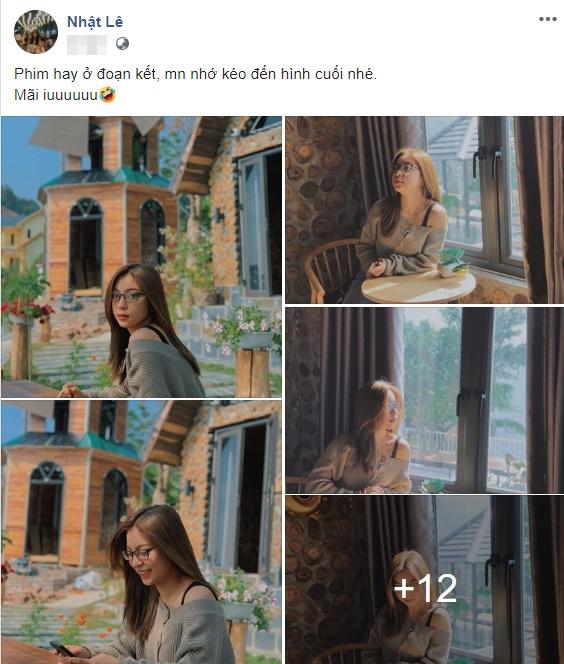The width and height of the screenshot is (564, 664).
Task: Open top-right photo with wicker chair
Action: [x=424, y=210]
